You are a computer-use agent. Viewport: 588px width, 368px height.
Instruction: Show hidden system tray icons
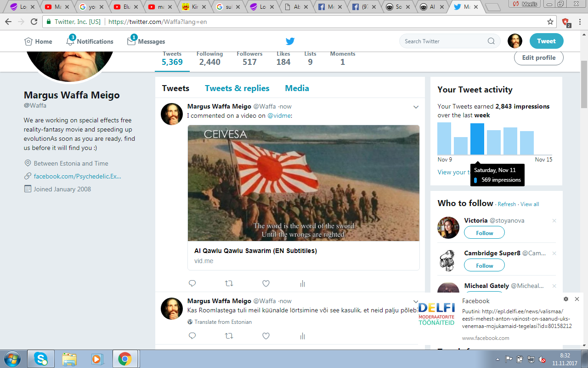pos(498,359)
